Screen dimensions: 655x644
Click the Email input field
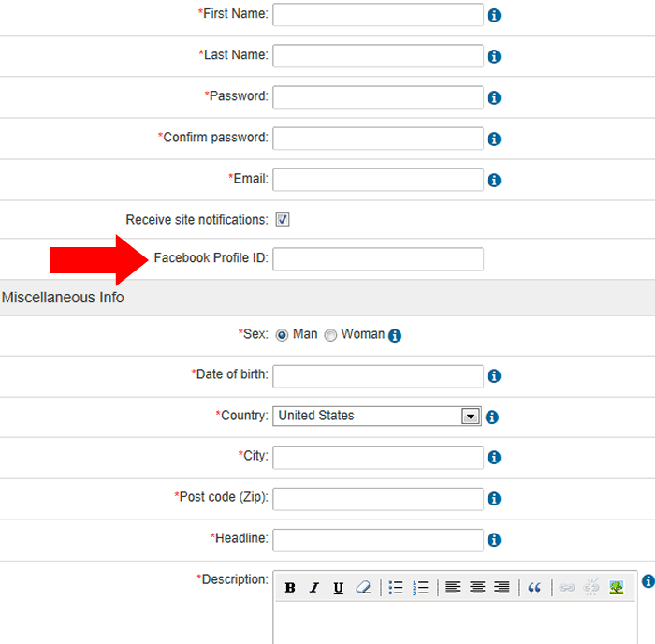pyautogui.click(x=378, y=180)
